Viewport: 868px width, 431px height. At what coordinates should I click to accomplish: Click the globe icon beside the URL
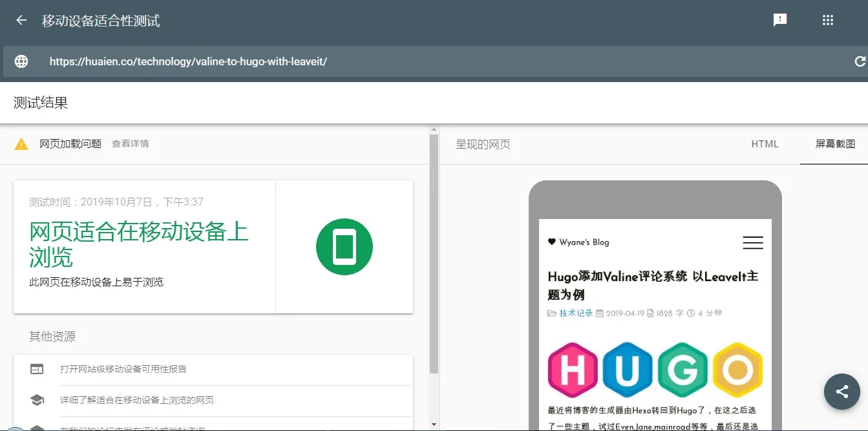coord(21,61)
